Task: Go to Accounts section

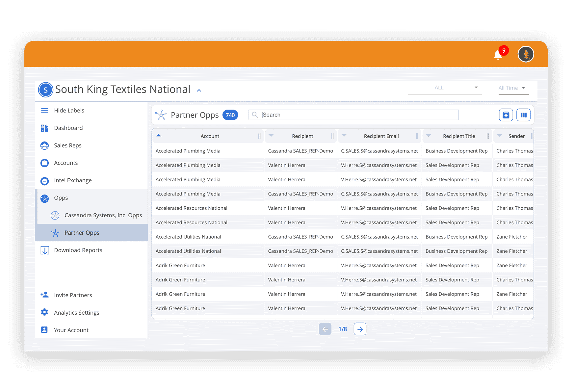Action: (x=66, y=163)
